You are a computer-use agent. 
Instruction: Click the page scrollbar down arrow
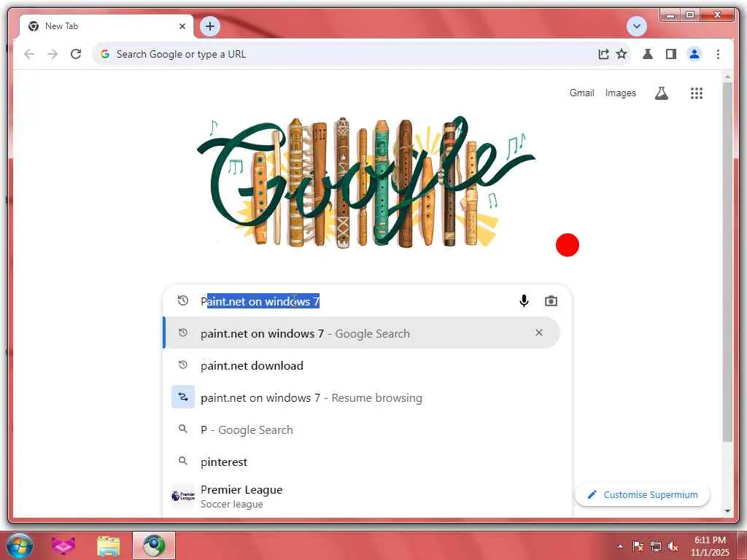[x=727, y=511]
